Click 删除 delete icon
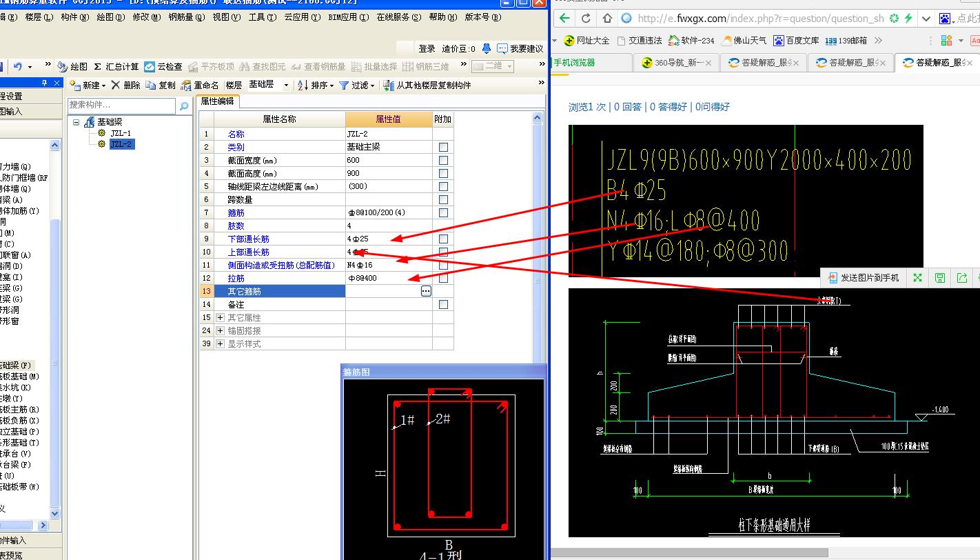The image size is (980, 560). 116,85
